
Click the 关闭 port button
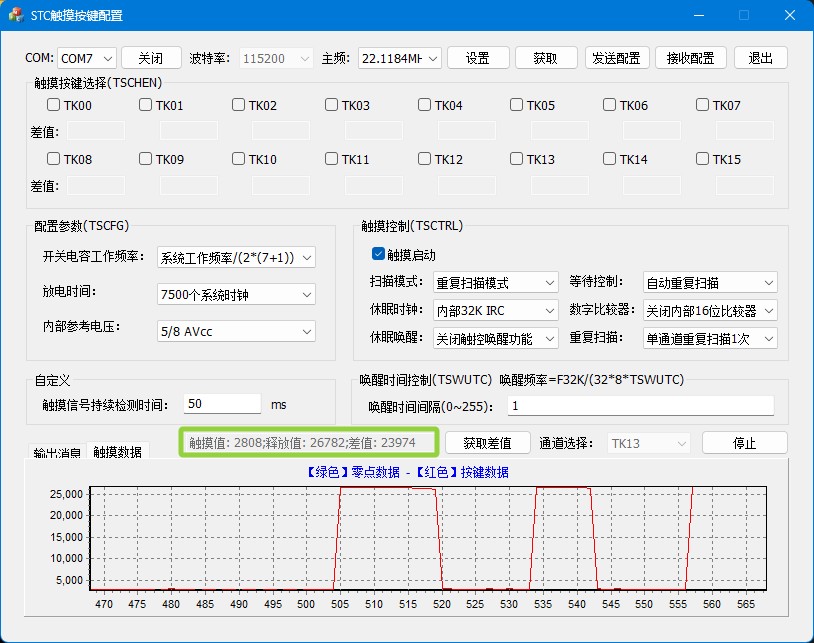(x=151, y=58)
